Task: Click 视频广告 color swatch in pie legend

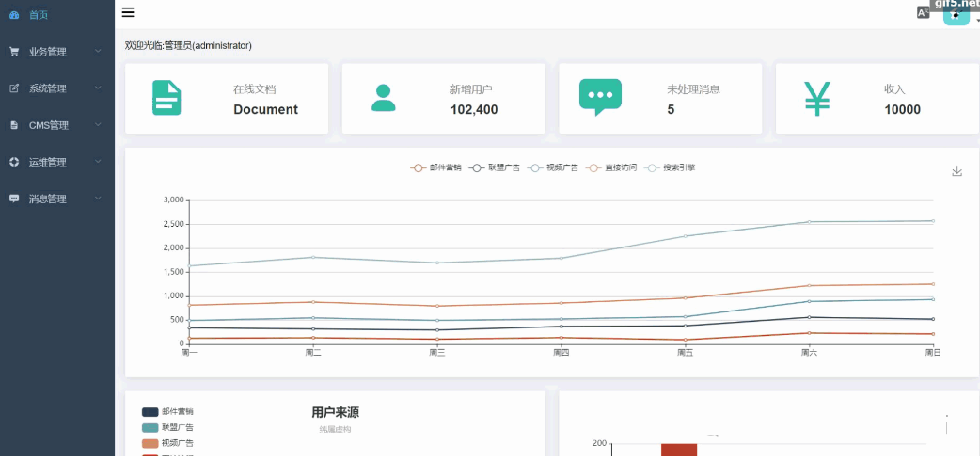Action: tap(150, 443)
